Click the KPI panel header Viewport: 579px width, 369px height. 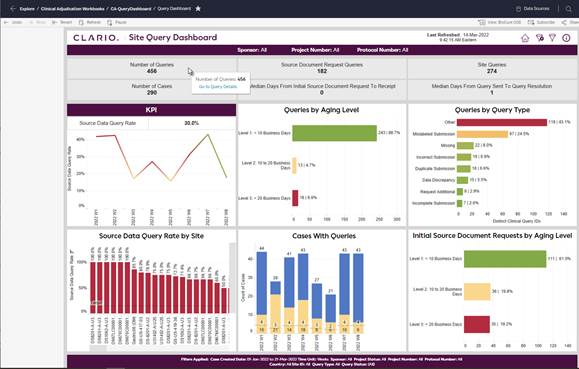coord(151,110)
